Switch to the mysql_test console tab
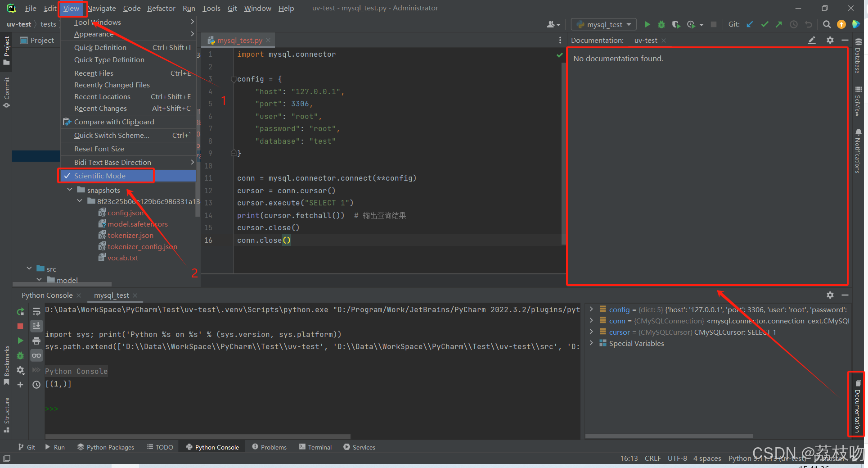868x468 pixels. (111, 295)
